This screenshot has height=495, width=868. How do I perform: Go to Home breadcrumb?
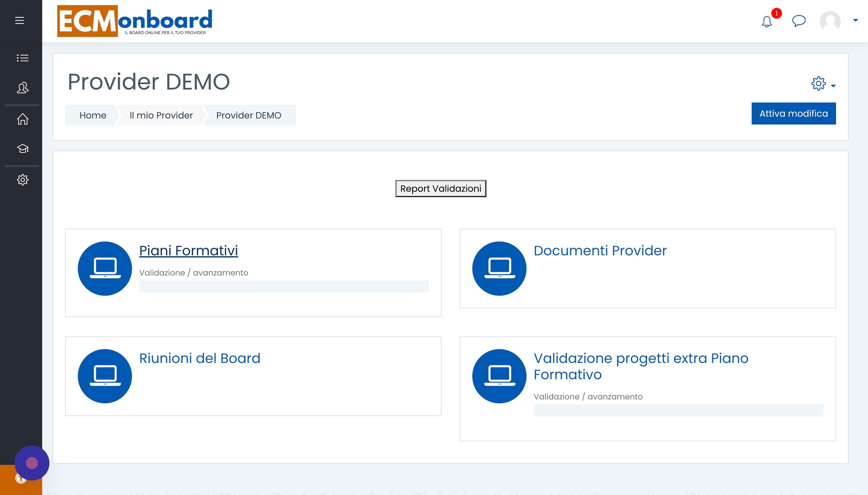93,115
